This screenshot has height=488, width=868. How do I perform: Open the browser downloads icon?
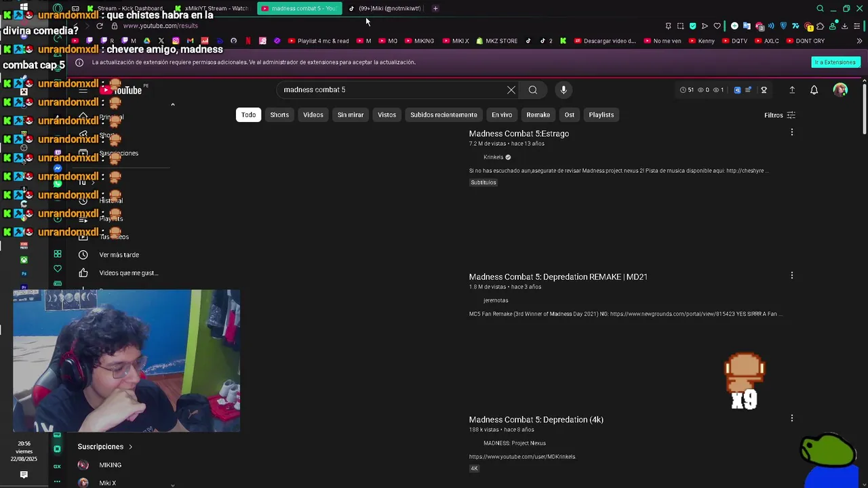pyautogui.click(x=845, y=26)
